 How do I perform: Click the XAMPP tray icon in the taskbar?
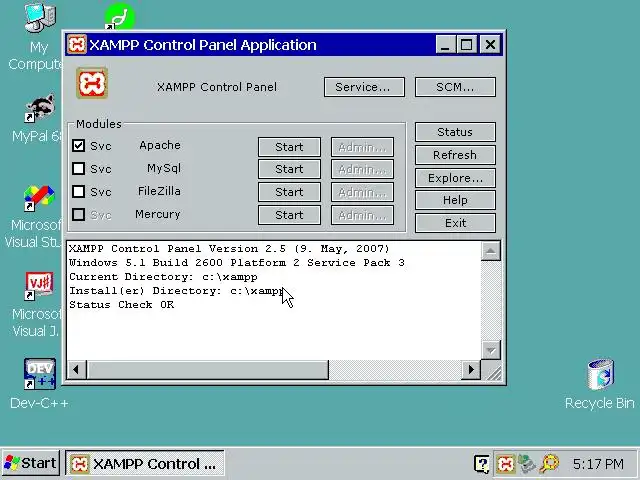coord(505,464)
